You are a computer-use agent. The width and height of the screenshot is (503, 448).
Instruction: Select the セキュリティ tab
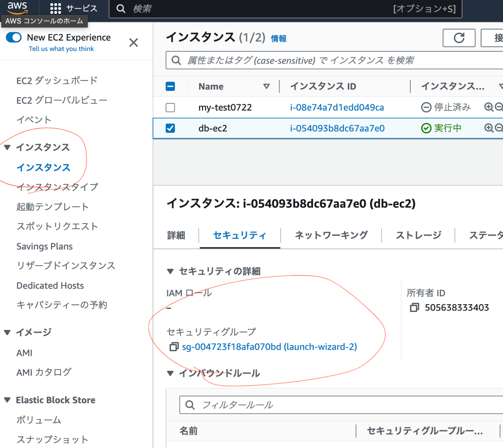tap(240, 235)
